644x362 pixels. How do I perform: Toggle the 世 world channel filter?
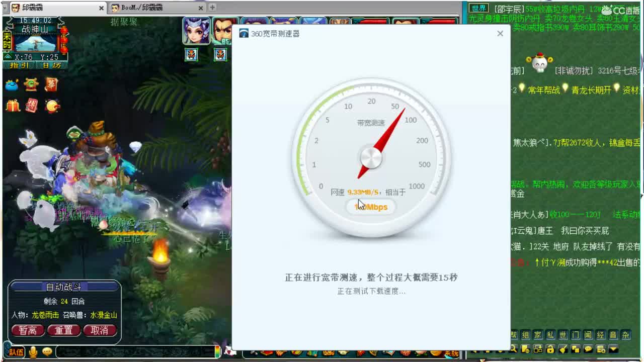563,335
